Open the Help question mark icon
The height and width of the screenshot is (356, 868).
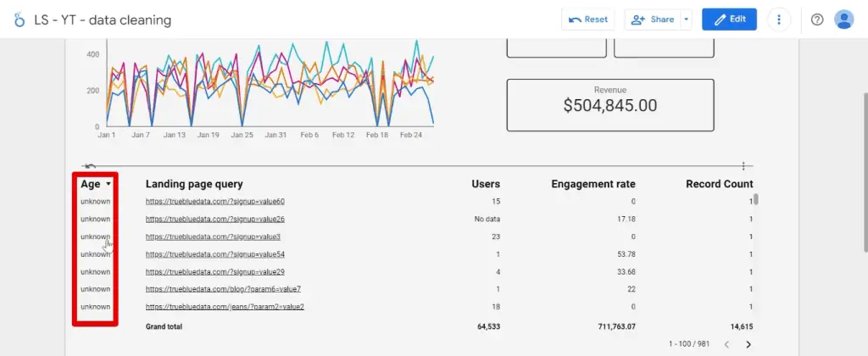pyautogui.click(x=817, y=19)
